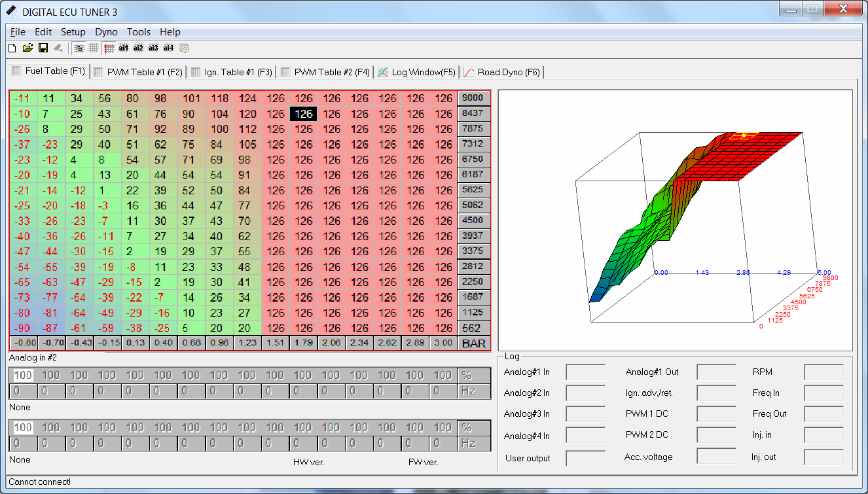This screenshot has width=868, height=494.
Task: Select the ai1 analog input icon
Action: (124, 48)
